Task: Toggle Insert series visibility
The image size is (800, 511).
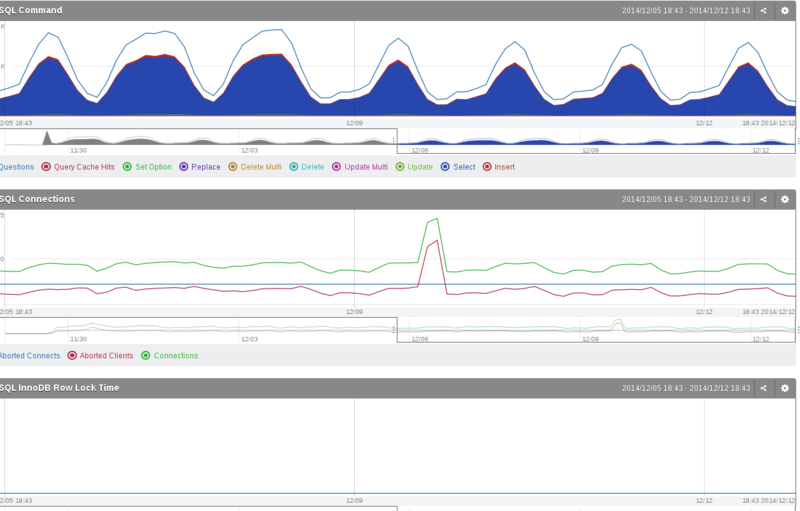Action: [498, 167]
